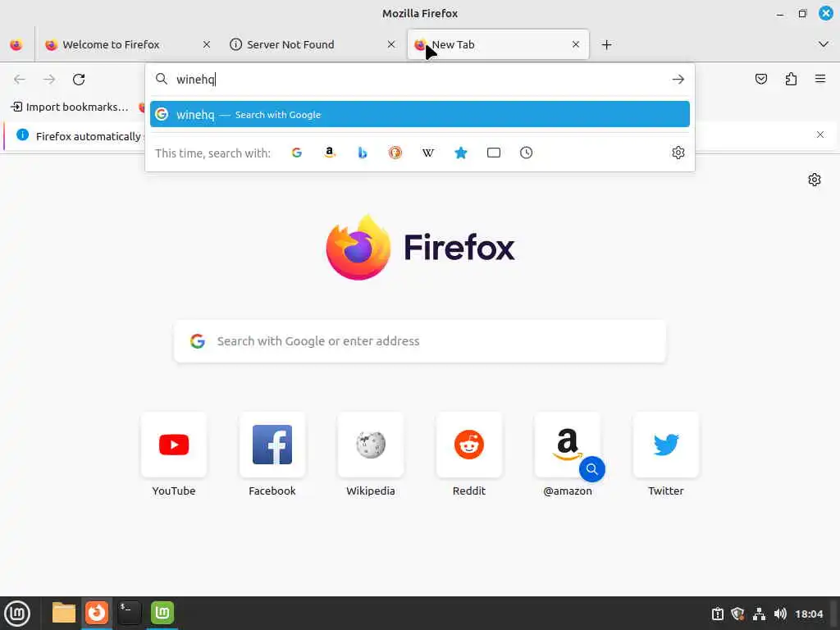Expand the List all tabs chevron
840x630 pixels.
824,44
